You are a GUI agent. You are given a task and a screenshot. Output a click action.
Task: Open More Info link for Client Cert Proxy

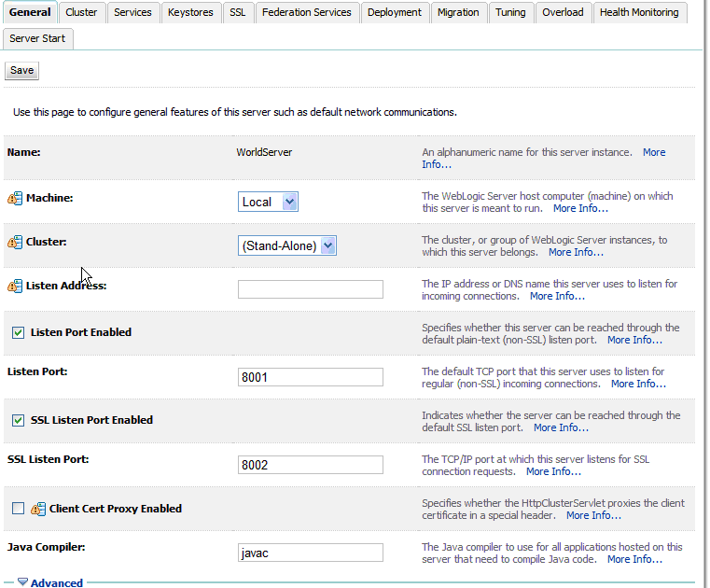click(593, 516)
